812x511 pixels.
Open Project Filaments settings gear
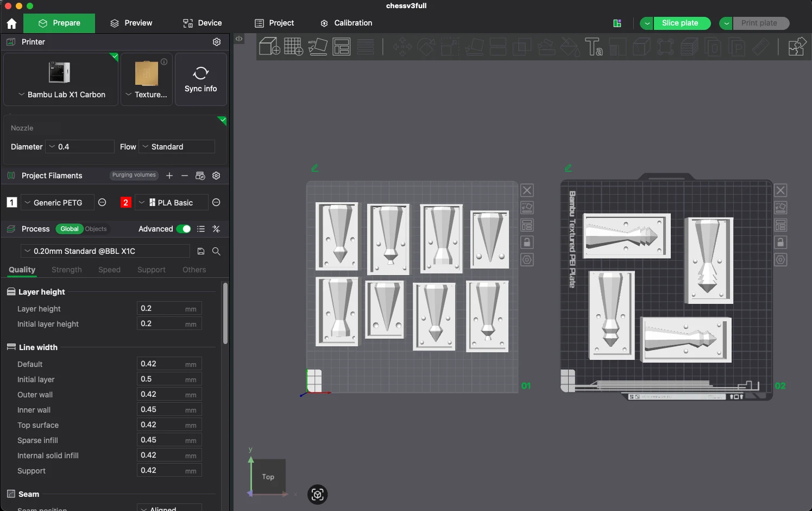click(x=216, y=176)
